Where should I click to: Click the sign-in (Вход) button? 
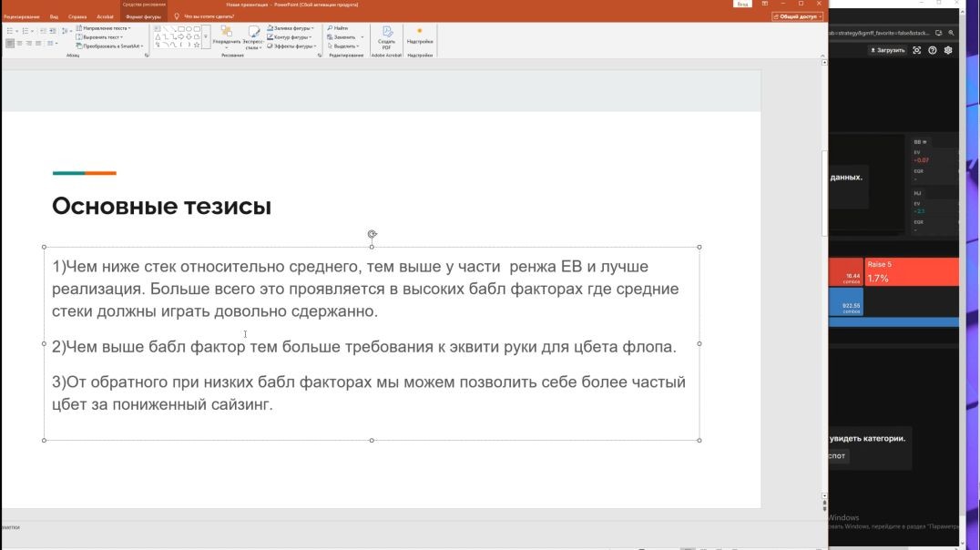coord(742,4)
